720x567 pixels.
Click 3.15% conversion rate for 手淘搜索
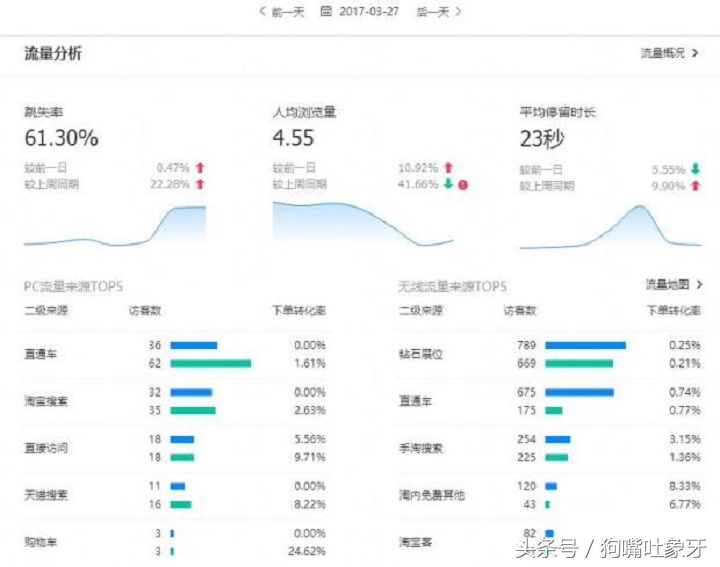[685, 439]
